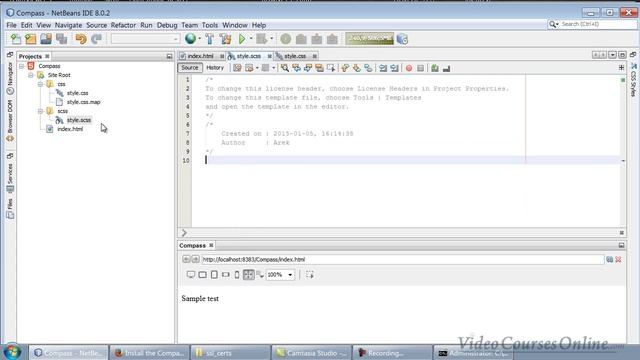This screenshot has width=640, height=360.
Task: Select index.html in the Projects tree
Action: point(70,129)
